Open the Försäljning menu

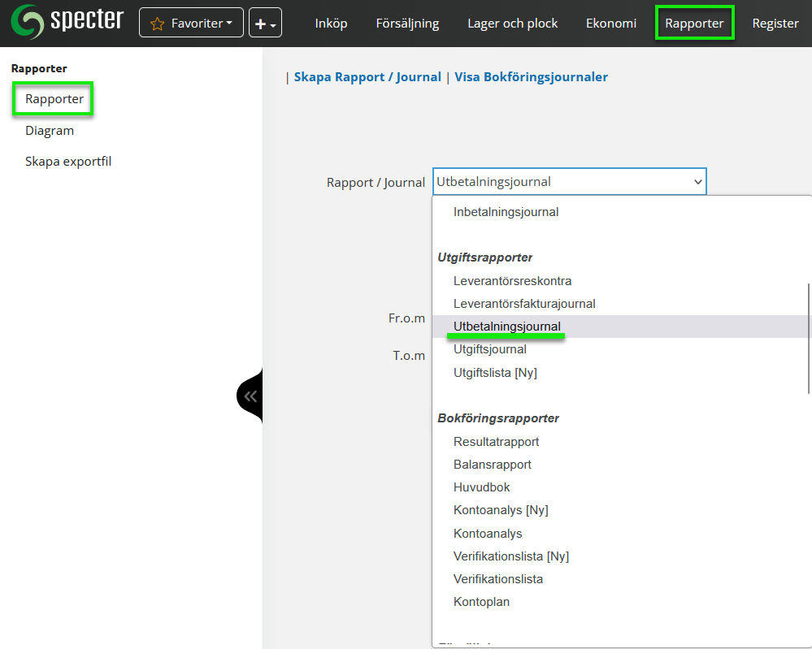point(407,24)
